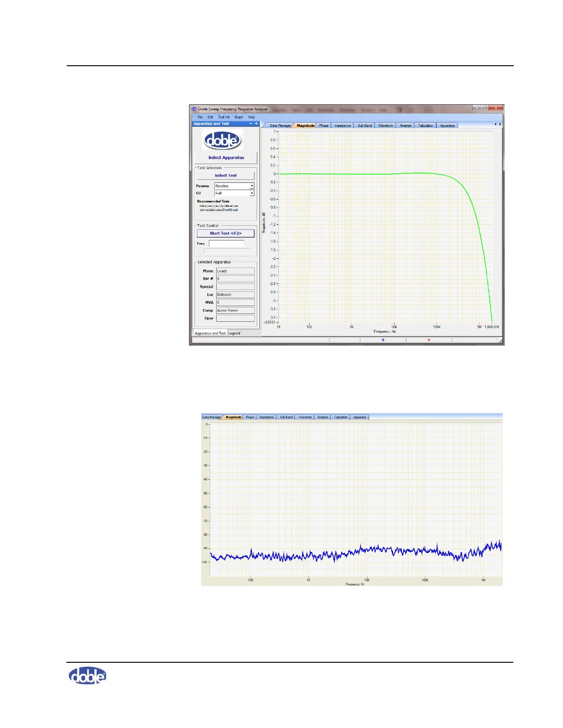Pin the Apparatus and Test panel
The width and height of the screenshot is (563, 728).
coord(256,124)
